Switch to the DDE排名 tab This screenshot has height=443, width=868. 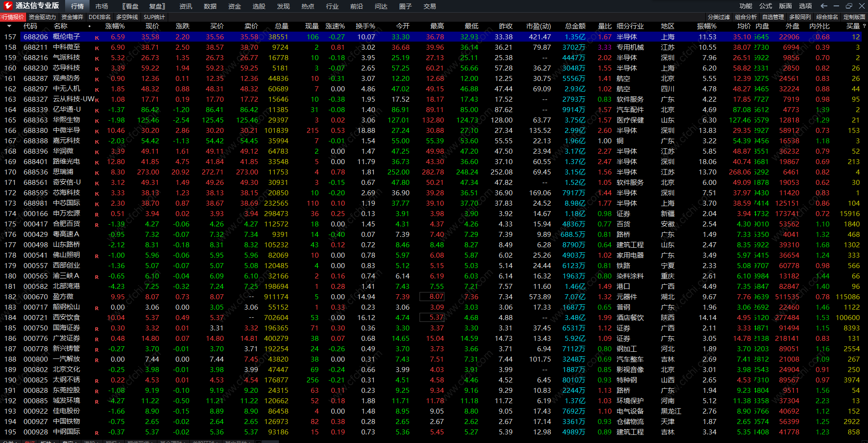100,17
